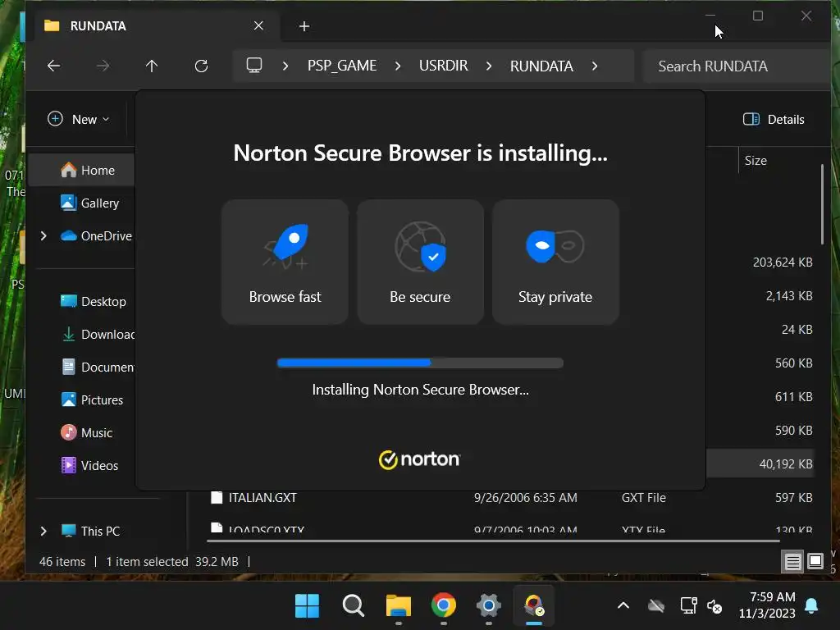Image resolution: width=840 pixels, height=630 pixels.
Task: Add a new File Explorer tab
Action: [x=304, y=26]
